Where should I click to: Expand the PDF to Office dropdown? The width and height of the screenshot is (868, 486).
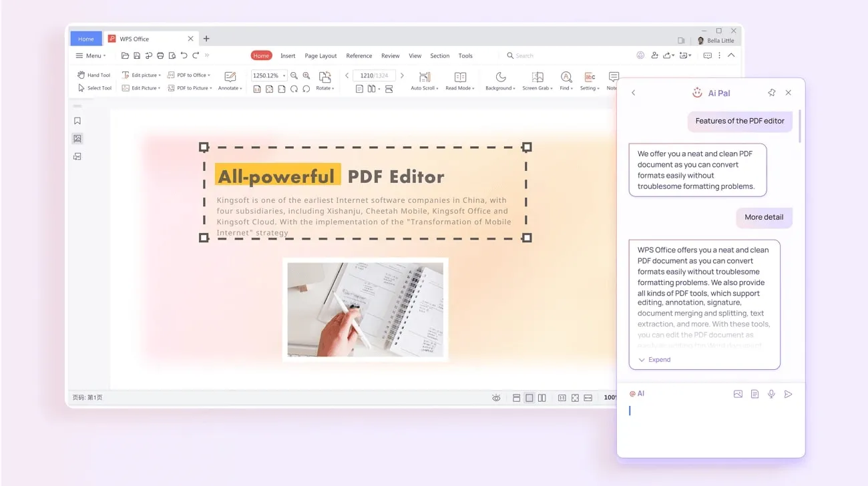point(189,75)
